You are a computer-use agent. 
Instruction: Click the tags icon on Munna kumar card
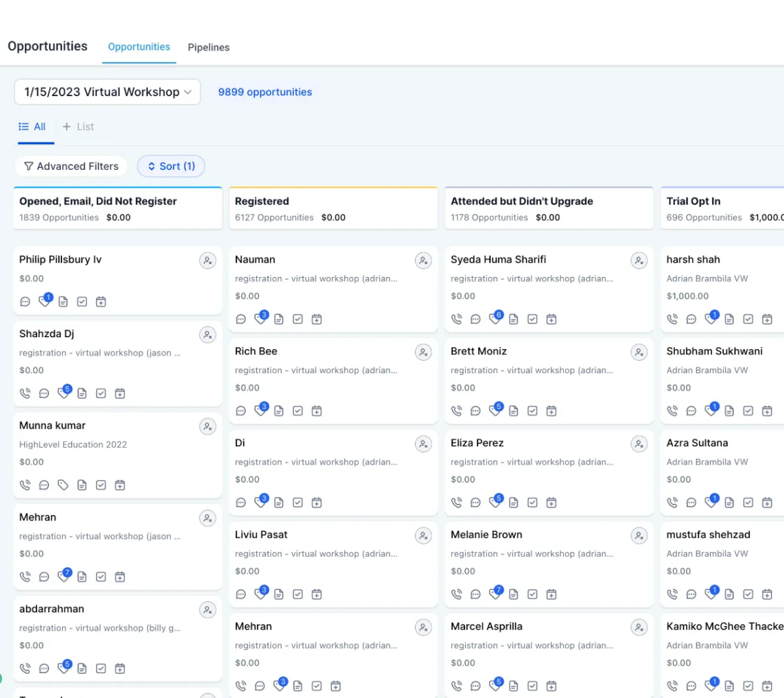[63, 485]
